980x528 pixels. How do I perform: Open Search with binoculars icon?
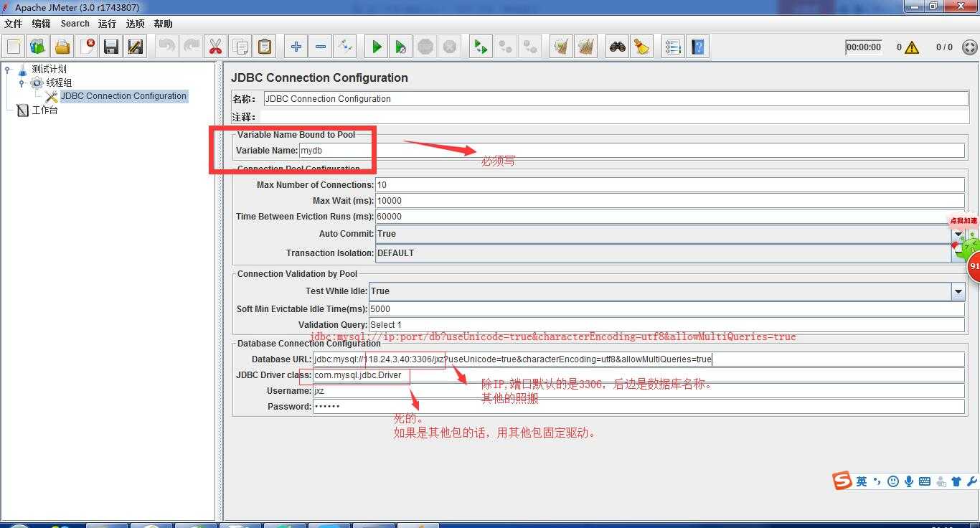tap(617, 47)
